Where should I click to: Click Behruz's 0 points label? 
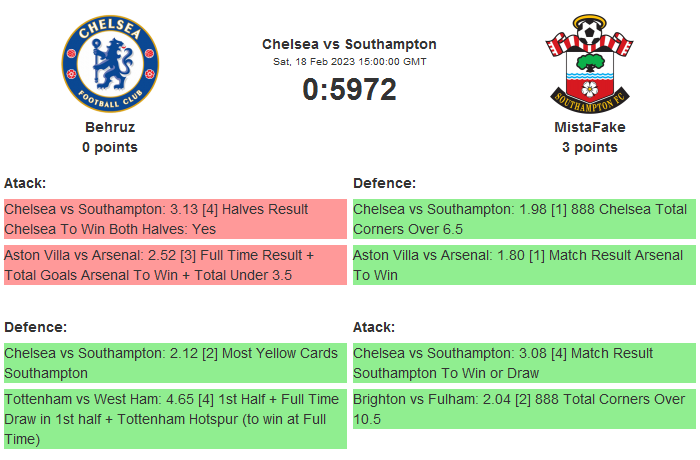pos(110,147)
